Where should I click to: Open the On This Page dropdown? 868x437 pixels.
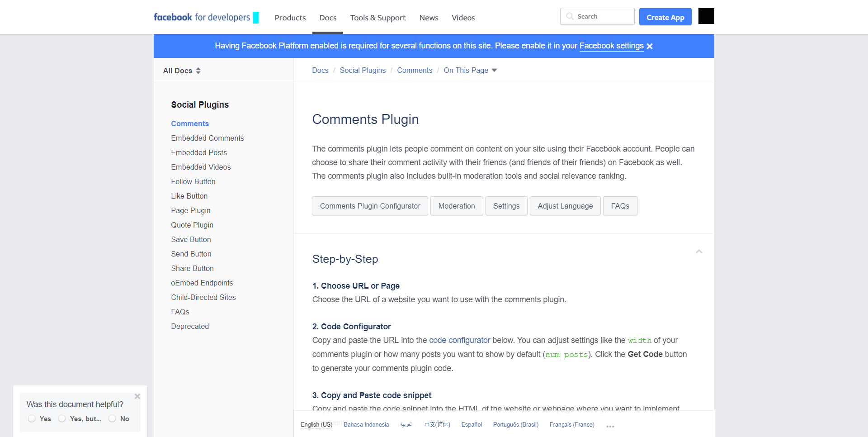[470, 70]
